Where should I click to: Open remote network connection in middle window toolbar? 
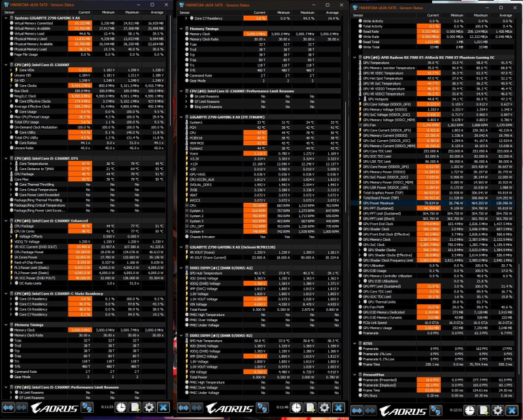click(263, 408)
